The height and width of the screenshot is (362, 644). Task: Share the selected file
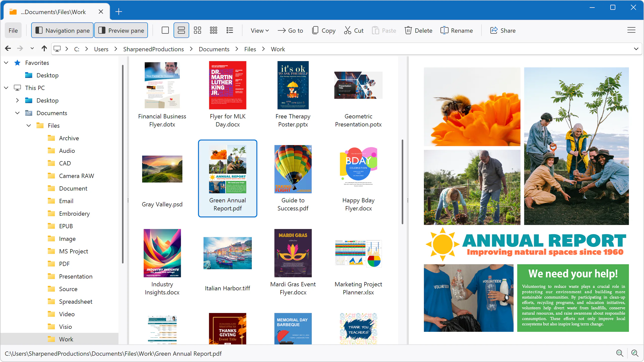pyautogui.click(x=503, y=30)
